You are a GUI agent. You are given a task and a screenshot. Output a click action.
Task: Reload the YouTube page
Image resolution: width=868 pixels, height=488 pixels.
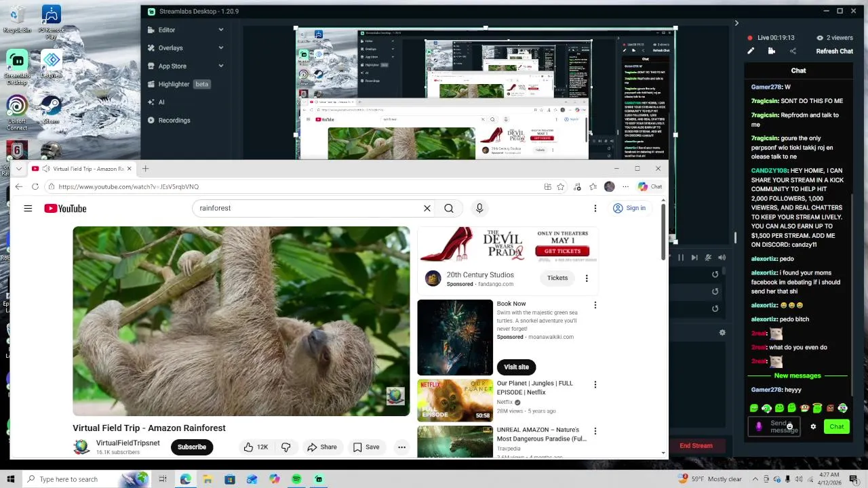(x=35, y=186)
